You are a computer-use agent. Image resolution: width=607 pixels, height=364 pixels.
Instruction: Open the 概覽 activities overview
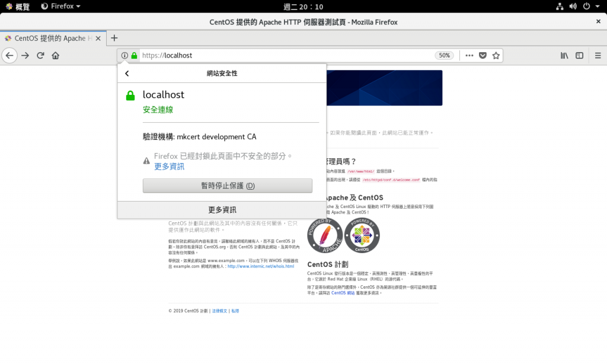point(18,6)
